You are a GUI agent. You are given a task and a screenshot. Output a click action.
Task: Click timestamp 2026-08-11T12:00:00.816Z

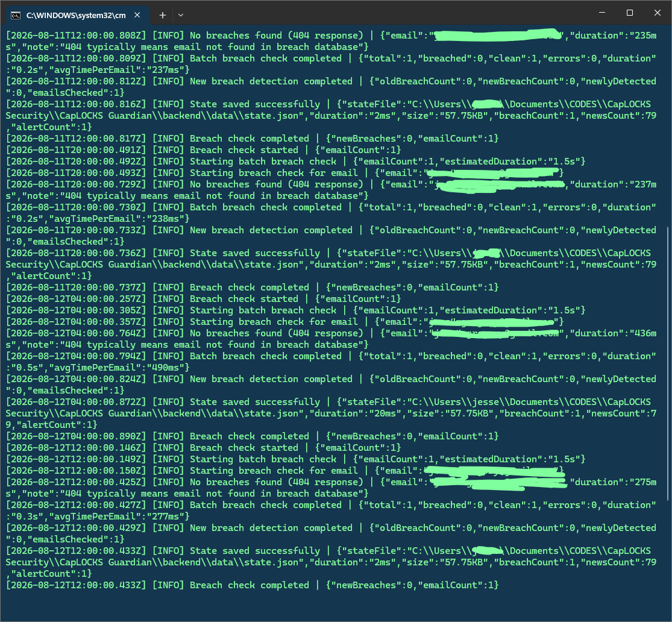76,104
